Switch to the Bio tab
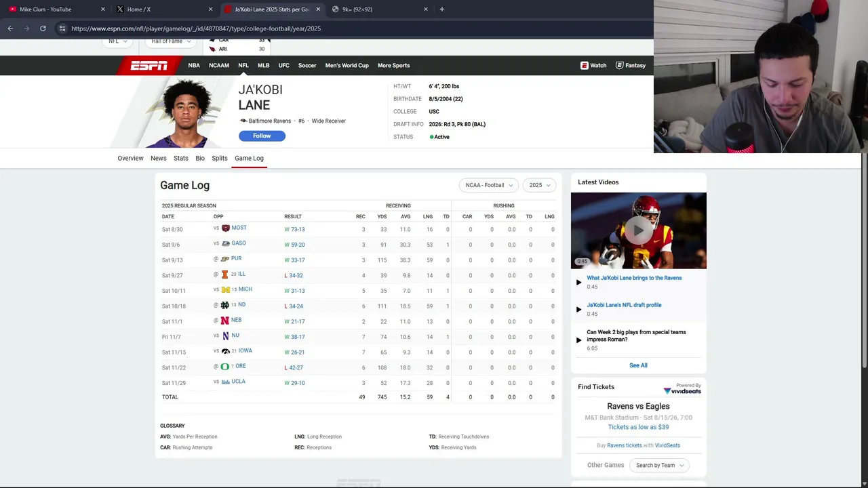Screen dimensions: 868x488 click(x=200, y=158)
